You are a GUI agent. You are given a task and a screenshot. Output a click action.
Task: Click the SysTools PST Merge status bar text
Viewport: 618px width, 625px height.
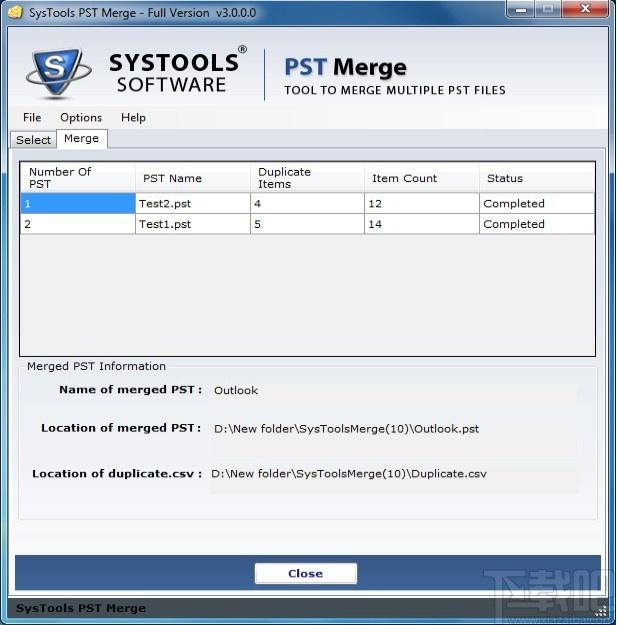coord(81,608)
